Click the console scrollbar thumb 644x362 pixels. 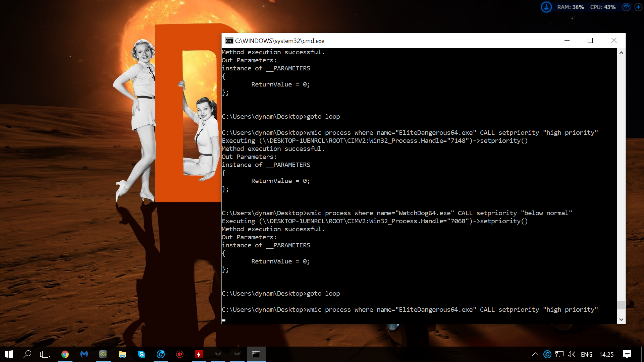621,305
